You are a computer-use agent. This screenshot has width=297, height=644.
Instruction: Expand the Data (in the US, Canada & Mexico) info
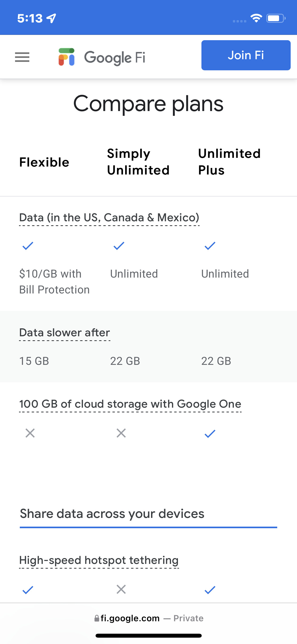tap(109, 218)
